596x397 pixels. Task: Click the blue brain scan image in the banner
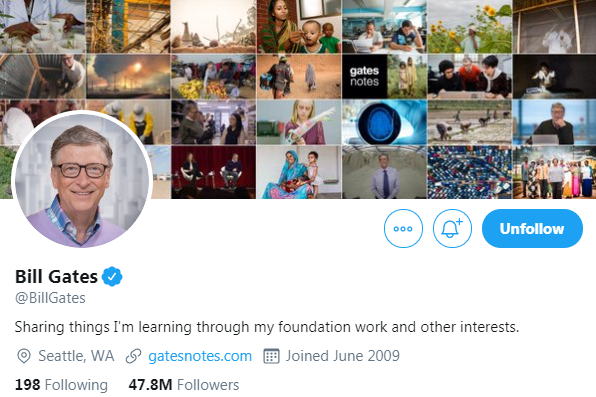[x=384, y=122]
